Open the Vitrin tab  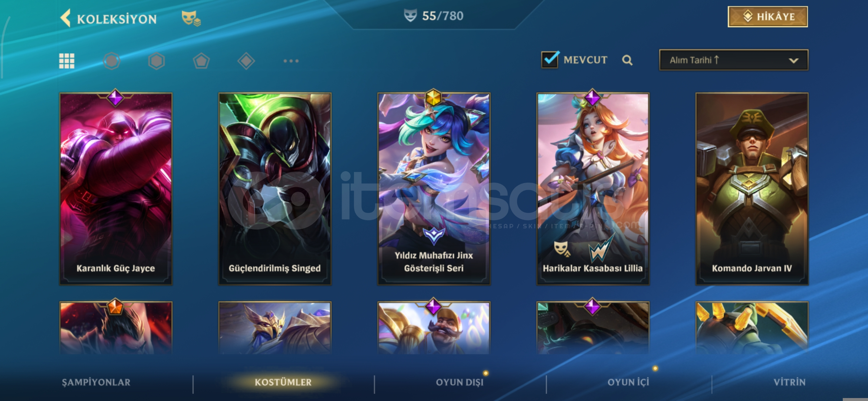789,382
